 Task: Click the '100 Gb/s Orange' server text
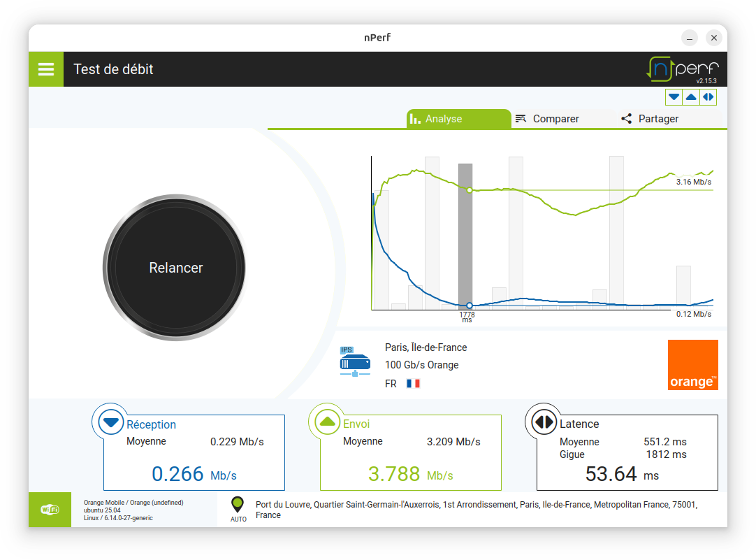(x=421, y=365)
